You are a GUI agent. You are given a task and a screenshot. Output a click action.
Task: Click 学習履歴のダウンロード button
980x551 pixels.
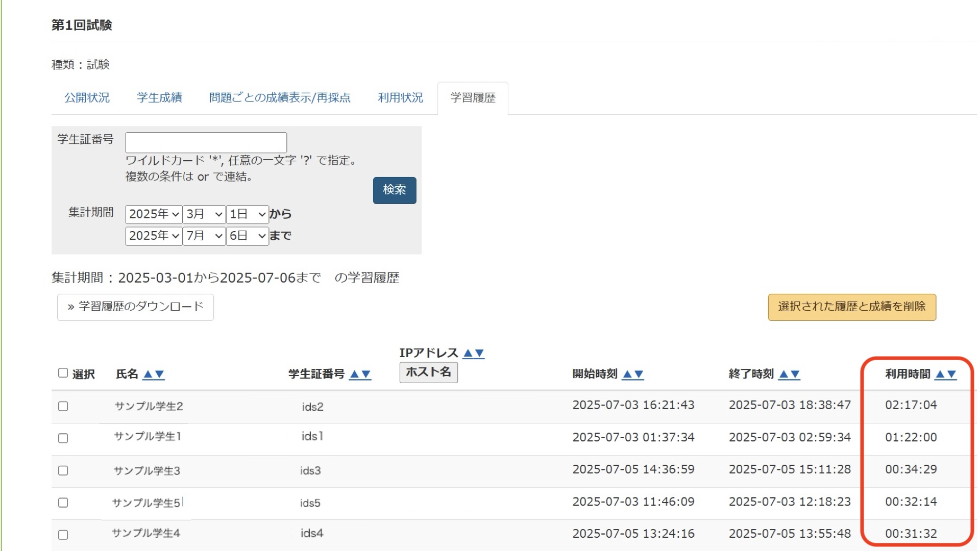tap(135, 307)
